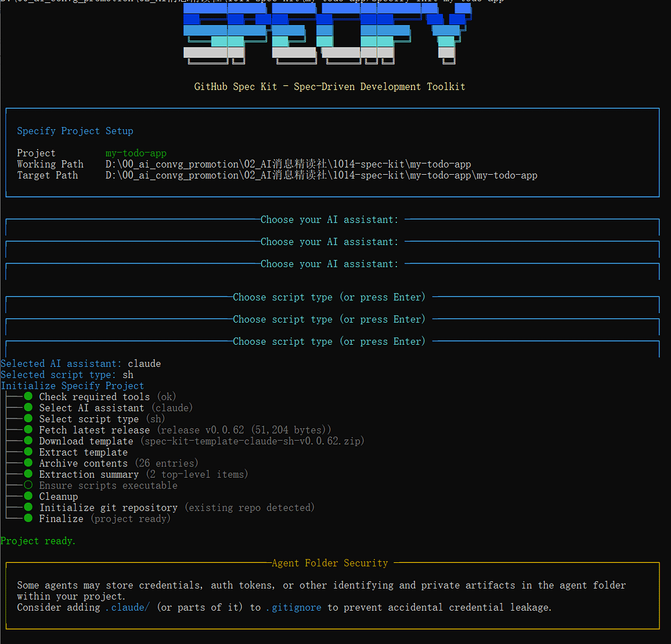This screenshot has width=671, height=644.
Task: Click the Agent Folder Security panel title
Action: click(330, 563)
